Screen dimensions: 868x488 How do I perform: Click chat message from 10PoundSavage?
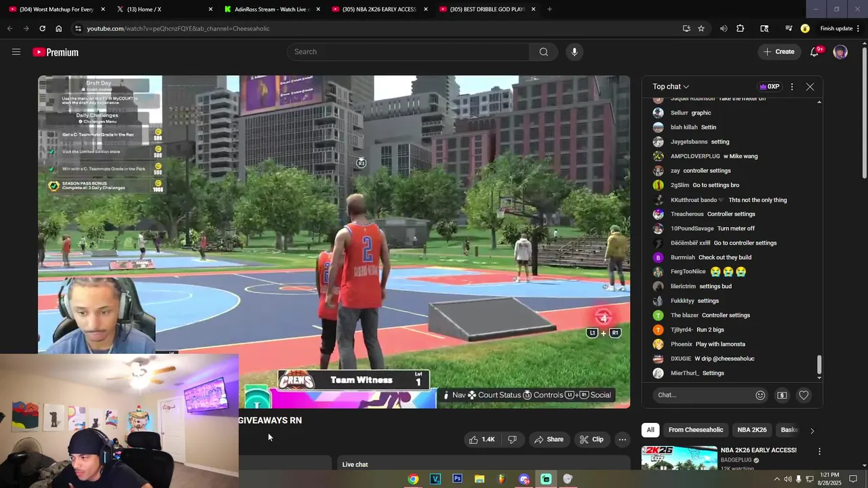(x=713, y=228)
